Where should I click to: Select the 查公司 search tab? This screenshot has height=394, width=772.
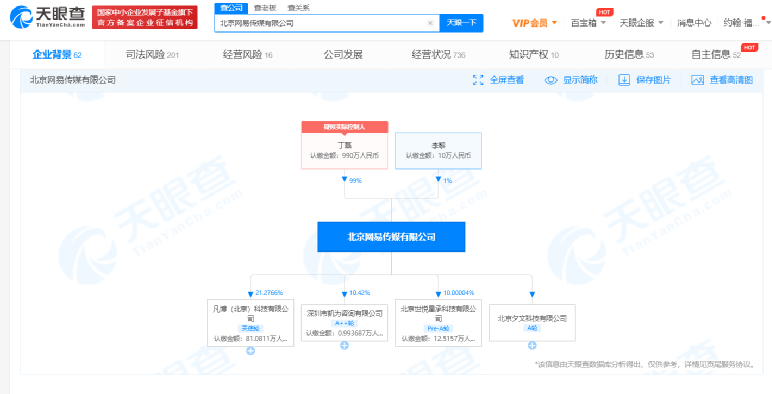[231, 8]
